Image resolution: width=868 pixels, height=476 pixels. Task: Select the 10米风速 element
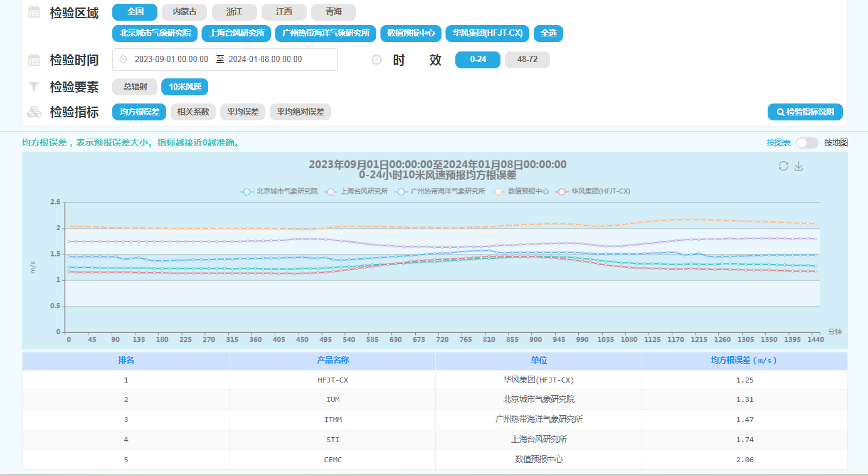tap(184, 87)
